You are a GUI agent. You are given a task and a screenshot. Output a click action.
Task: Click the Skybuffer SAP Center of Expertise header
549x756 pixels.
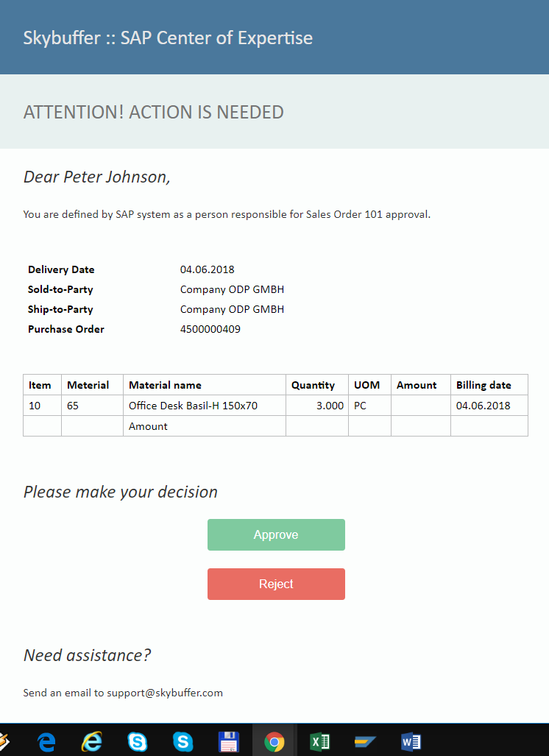click(168, 38)
